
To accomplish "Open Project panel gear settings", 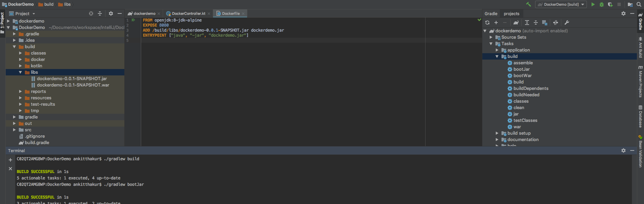I will click(x=111, y=13).
